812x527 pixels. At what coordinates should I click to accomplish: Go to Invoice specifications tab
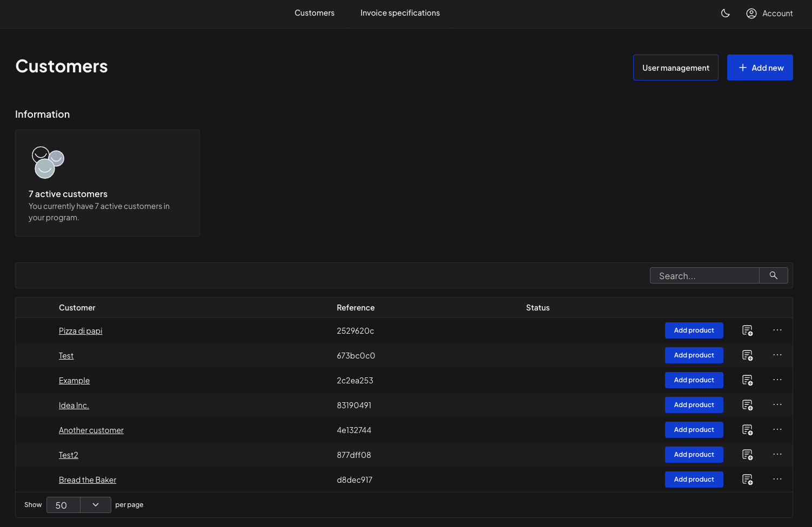(400, 13)
